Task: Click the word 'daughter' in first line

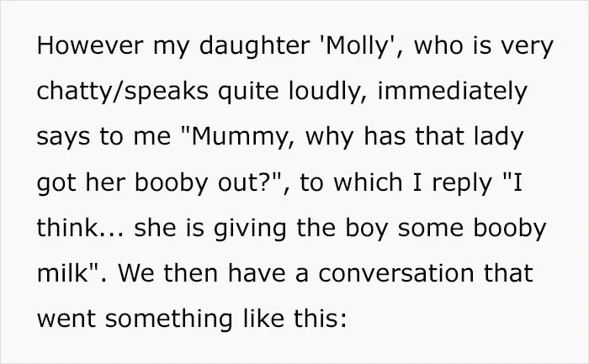Action: (254, 47)
